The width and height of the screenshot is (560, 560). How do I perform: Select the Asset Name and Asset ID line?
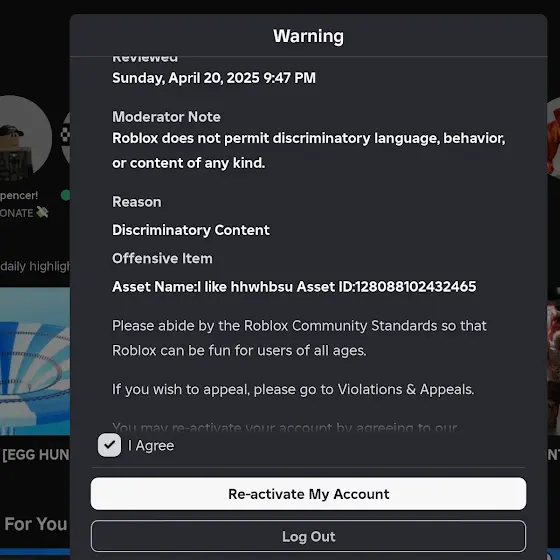tap(294, 286)
